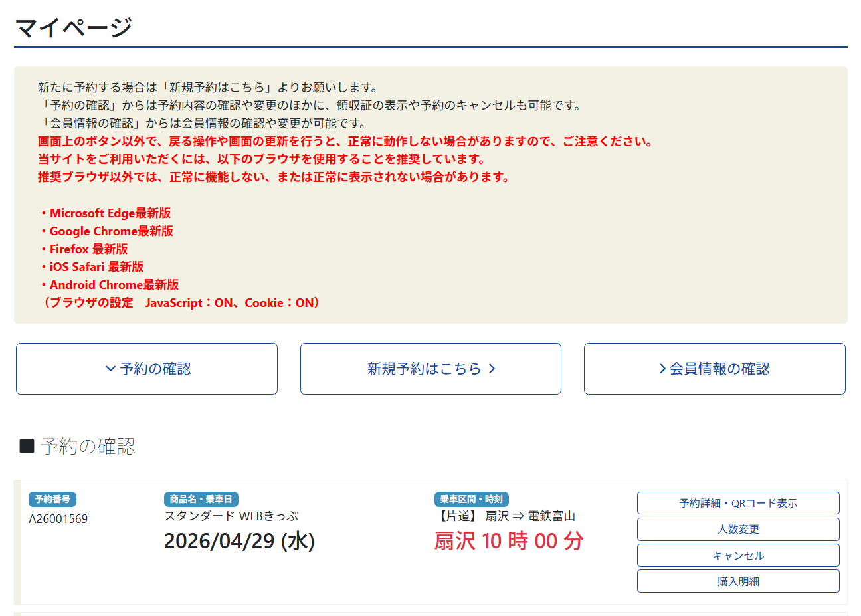Open 新規予約はこちら to make a reservation
The image size is (861, 616).
point(430,369)
